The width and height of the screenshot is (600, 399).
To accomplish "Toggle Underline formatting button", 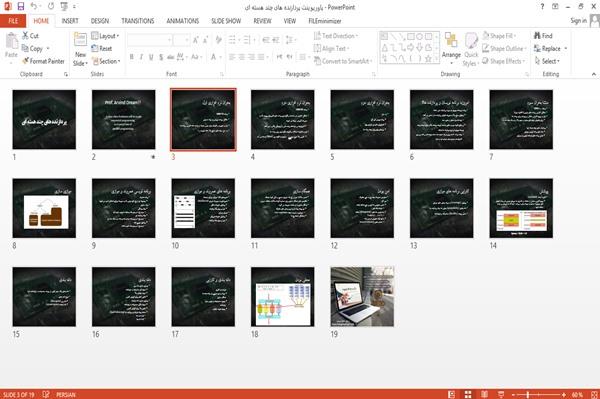I will coord(151,57).
